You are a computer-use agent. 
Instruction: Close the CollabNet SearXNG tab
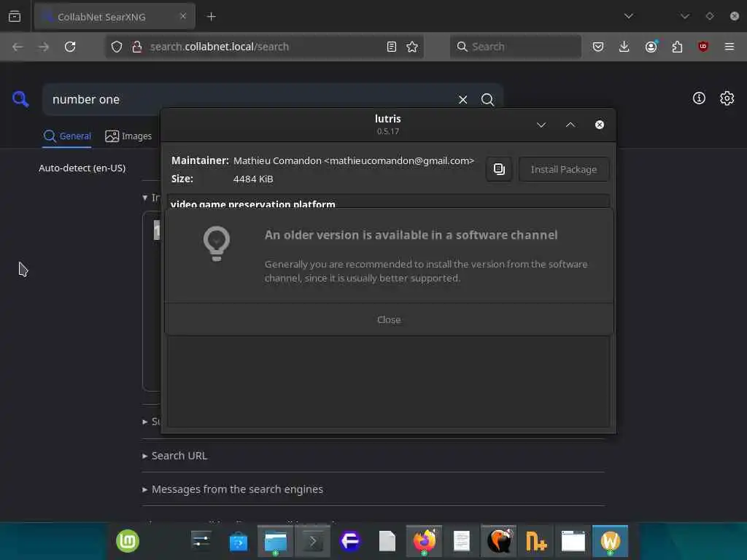[x=183, y=16]
